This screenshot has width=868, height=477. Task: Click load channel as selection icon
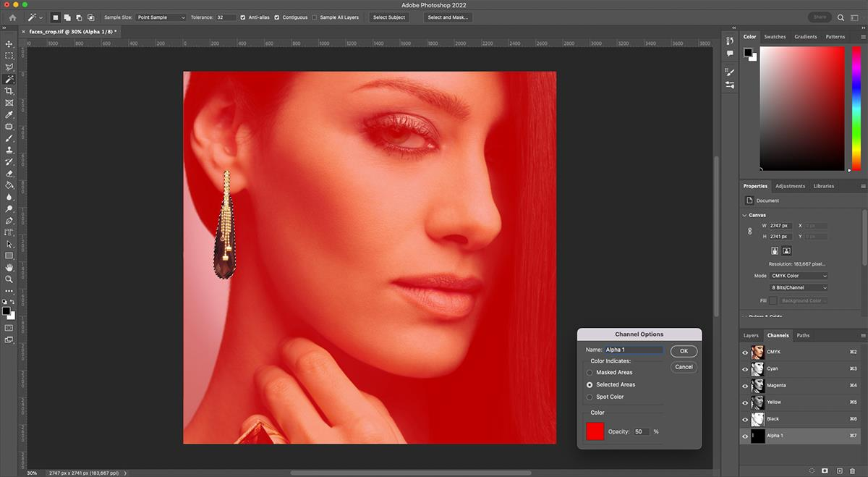pyautogui.click(x=811, y=470)
